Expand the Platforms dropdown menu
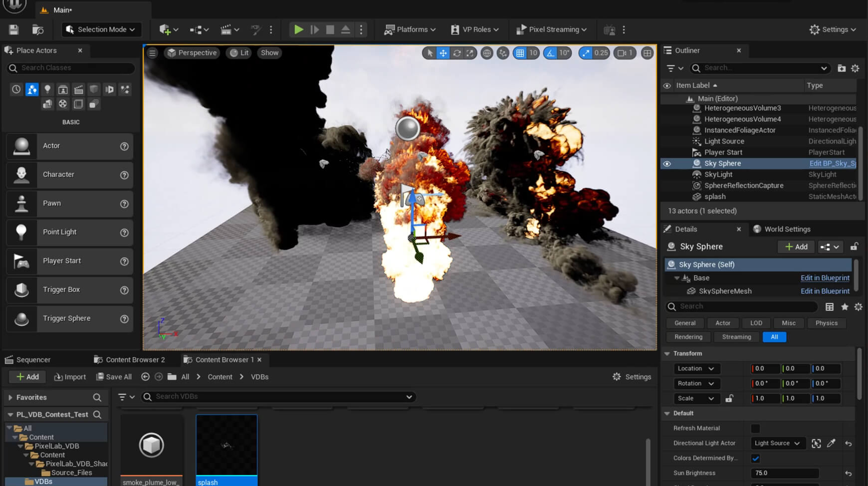868x486 pixels. point(410,29)
